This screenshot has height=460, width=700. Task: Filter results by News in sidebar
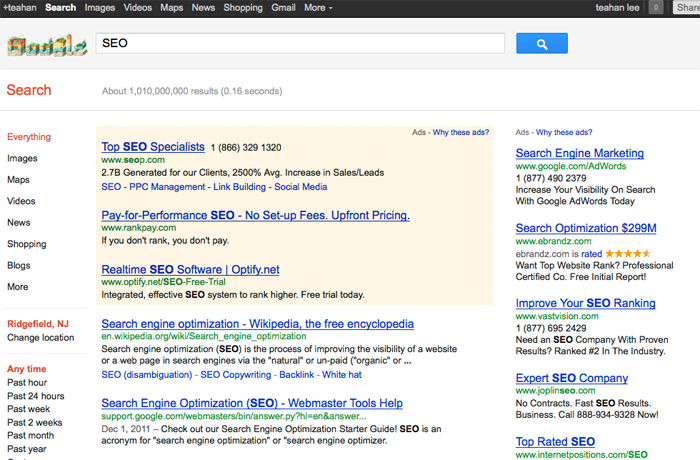coord(19,222)
